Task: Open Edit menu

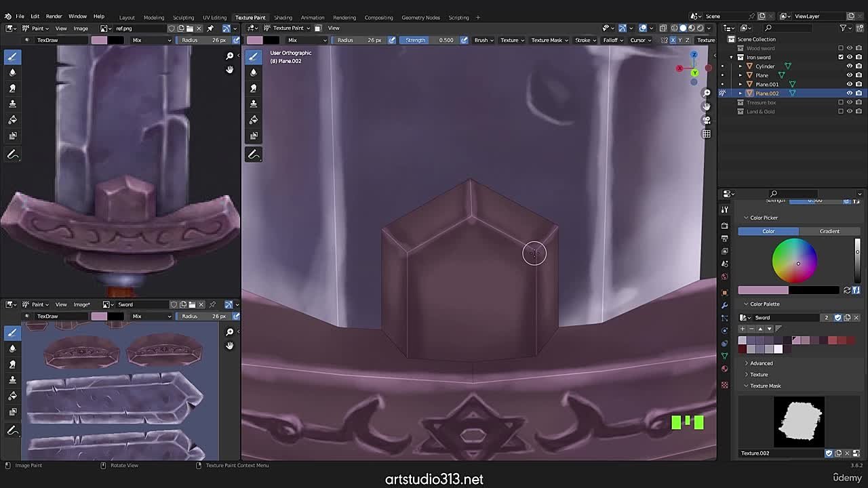Action: point(35,16)
